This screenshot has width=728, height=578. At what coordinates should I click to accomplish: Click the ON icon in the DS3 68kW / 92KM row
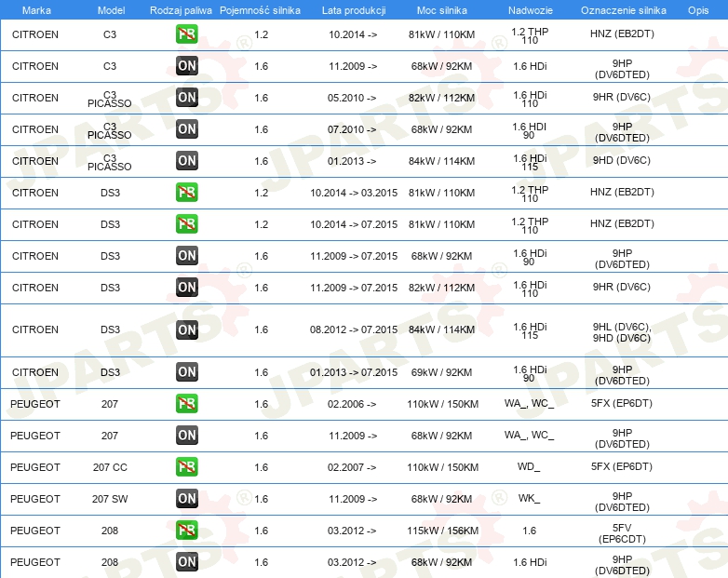(x=186, y=255)
